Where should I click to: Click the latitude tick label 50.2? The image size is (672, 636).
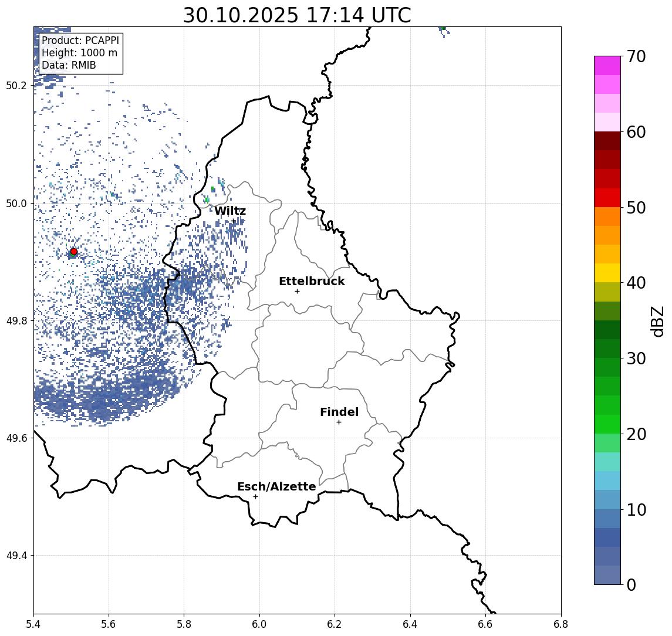pyautogui.click(x=16, y=86)
